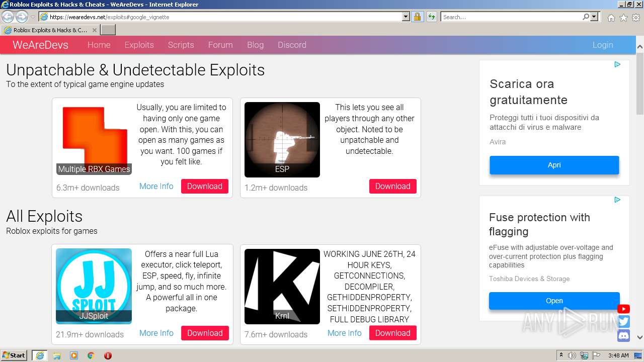Click the vertical scrollbar thumb
Image resolution: width=644 pixels, height=362 pixels.
point(639,84)
